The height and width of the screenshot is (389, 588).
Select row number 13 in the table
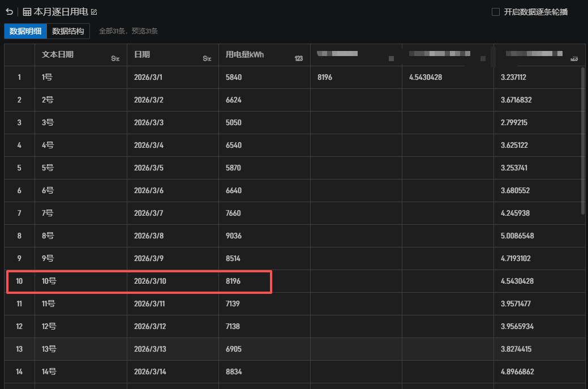[19, 349]
